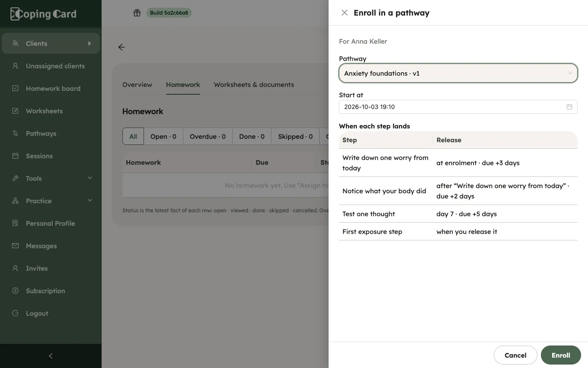Click the Subscription sidebar icon
Screen dimensions: 588x368
tap(16, 291)
